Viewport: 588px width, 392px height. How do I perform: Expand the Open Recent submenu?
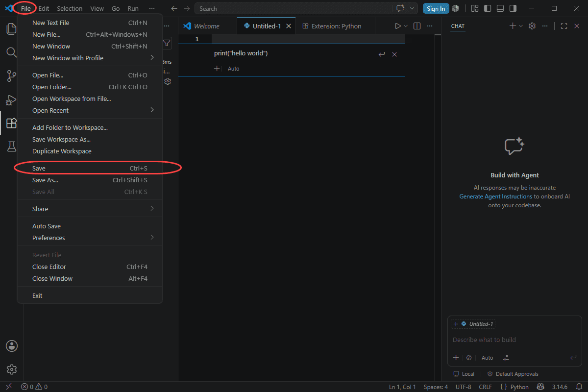[90, 110]
